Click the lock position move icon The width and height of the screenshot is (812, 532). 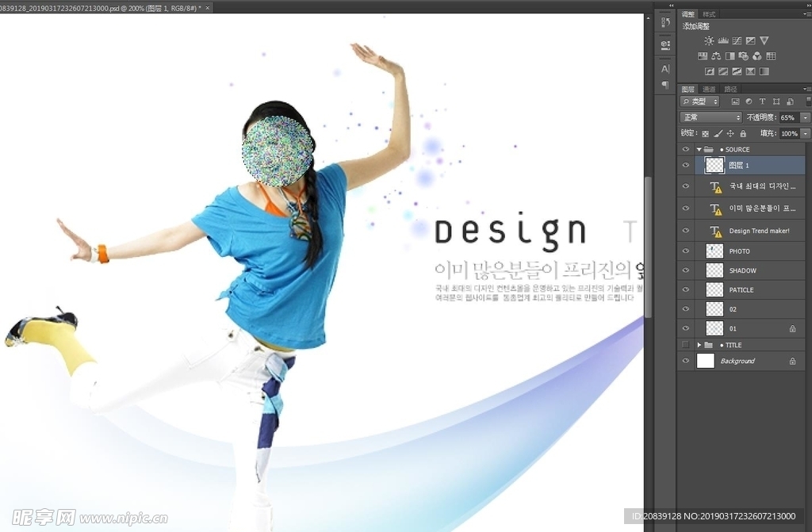click(x=730, y=134)
